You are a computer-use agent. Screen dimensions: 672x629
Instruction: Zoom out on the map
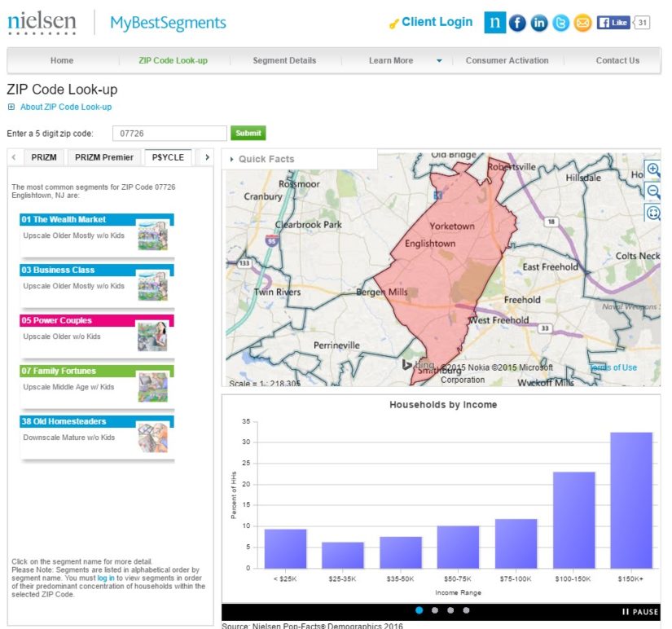click(652, 191)
